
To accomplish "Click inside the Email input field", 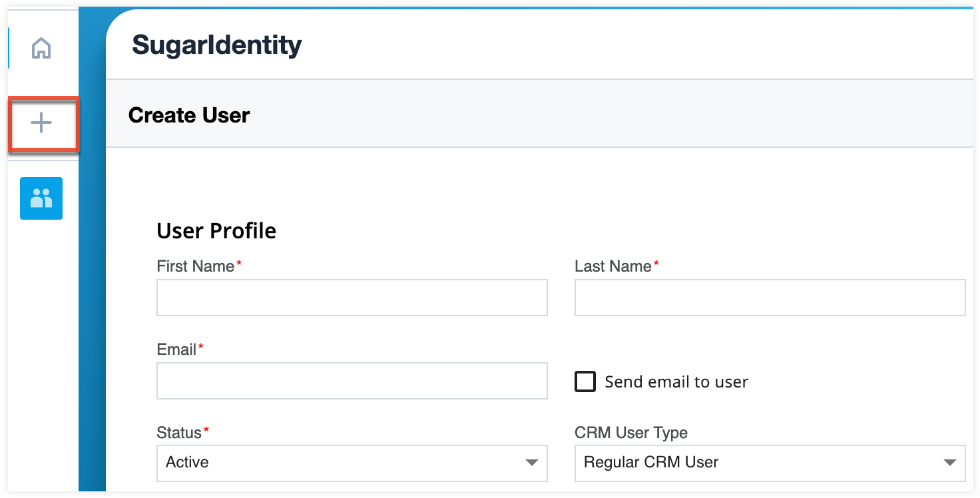I will pyautogui.click(x=352, y=381).
